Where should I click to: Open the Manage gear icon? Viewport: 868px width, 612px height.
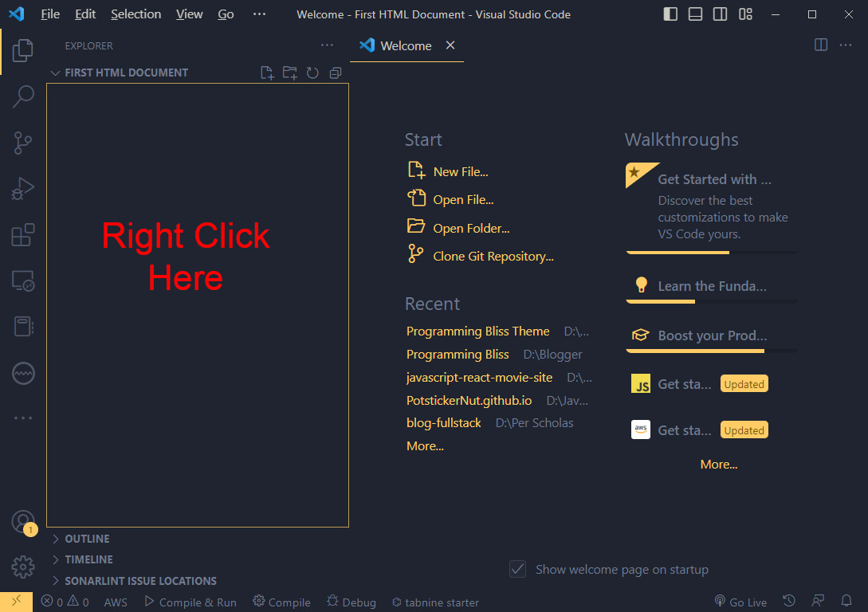22,567
